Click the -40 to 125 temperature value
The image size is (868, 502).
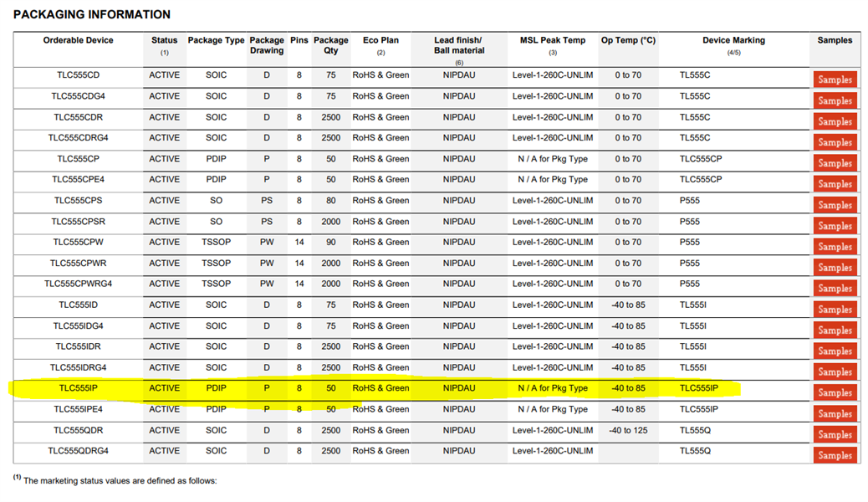[x=628, y=430]
